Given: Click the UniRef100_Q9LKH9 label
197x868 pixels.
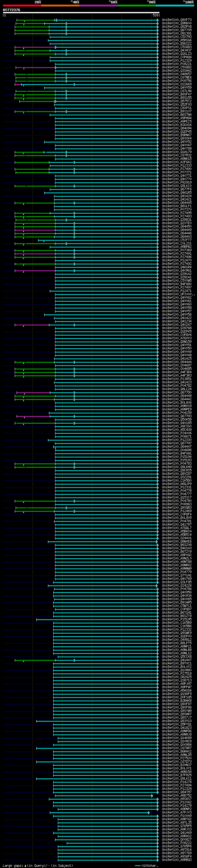Looking at the screenshot, I should (x=176, y=467).
